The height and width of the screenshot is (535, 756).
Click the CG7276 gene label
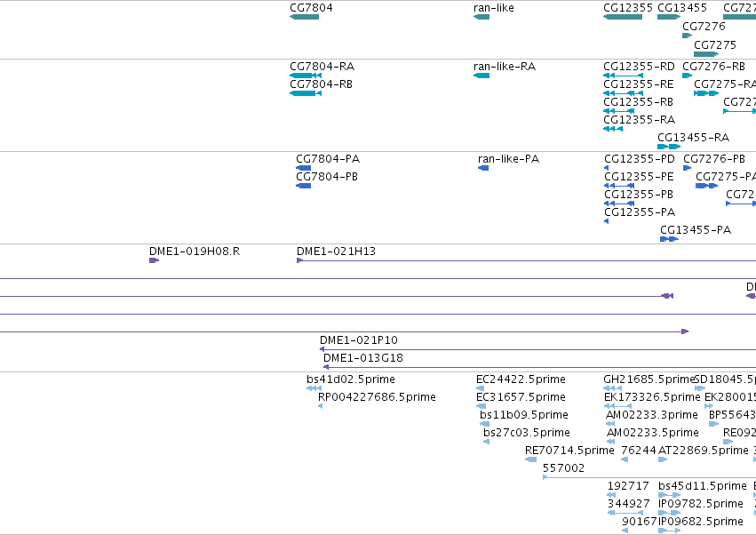[704, 26]
